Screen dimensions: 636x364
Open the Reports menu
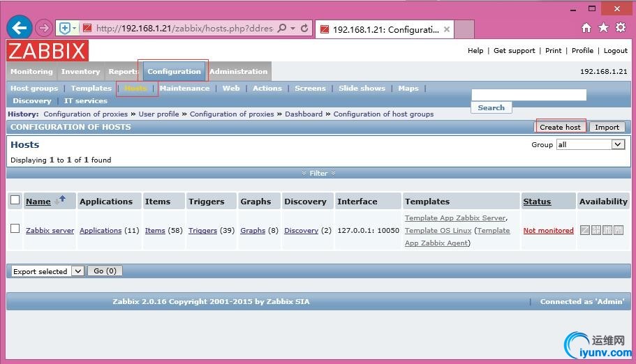click(124, 71)
